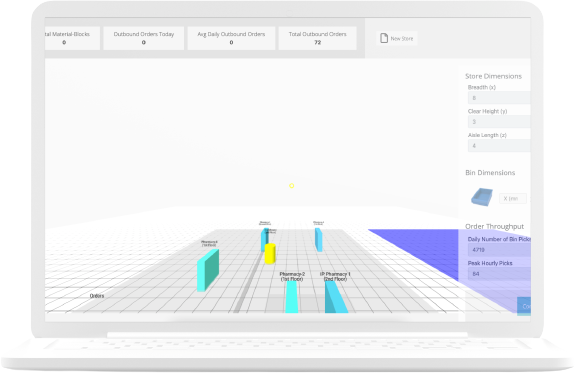Open the Outbound Orders Today card
The height and width of the screenshot is (373, 575).
coord(144,38)
